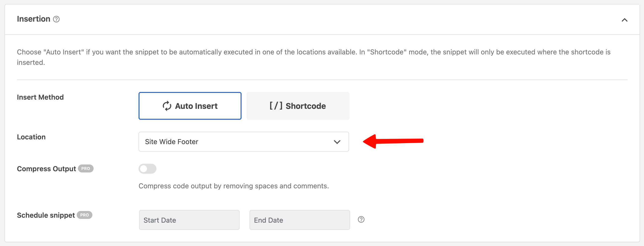This screenshot has width=644, height=246.
Task: Click the red arrow pointing at Location
Action: (393, 141)
